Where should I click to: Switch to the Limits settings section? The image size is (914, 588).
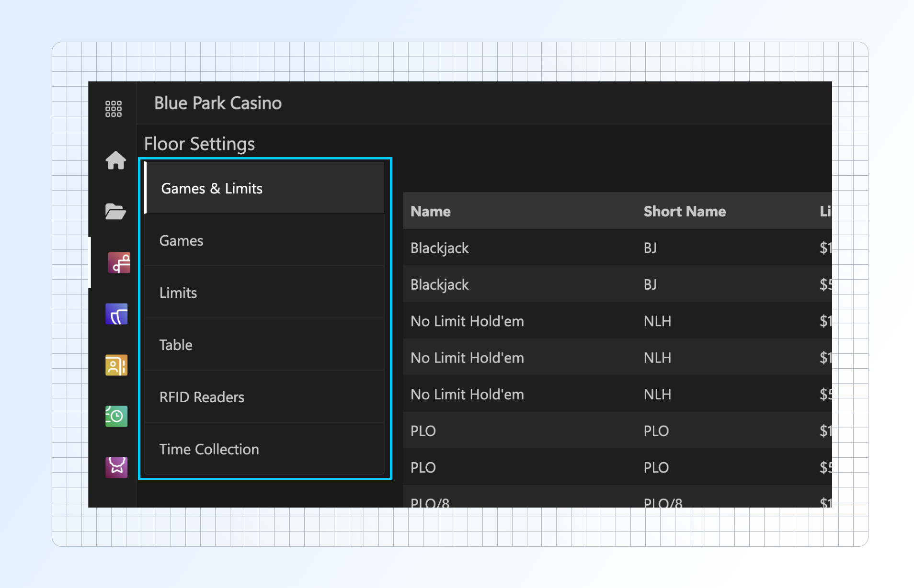coord(264,293)
